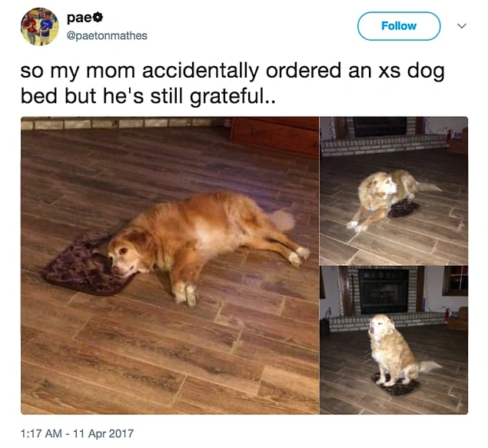Click the tweet text about xs dog bed
Viewport: 488px width, 448px height.
click(232, 83)
